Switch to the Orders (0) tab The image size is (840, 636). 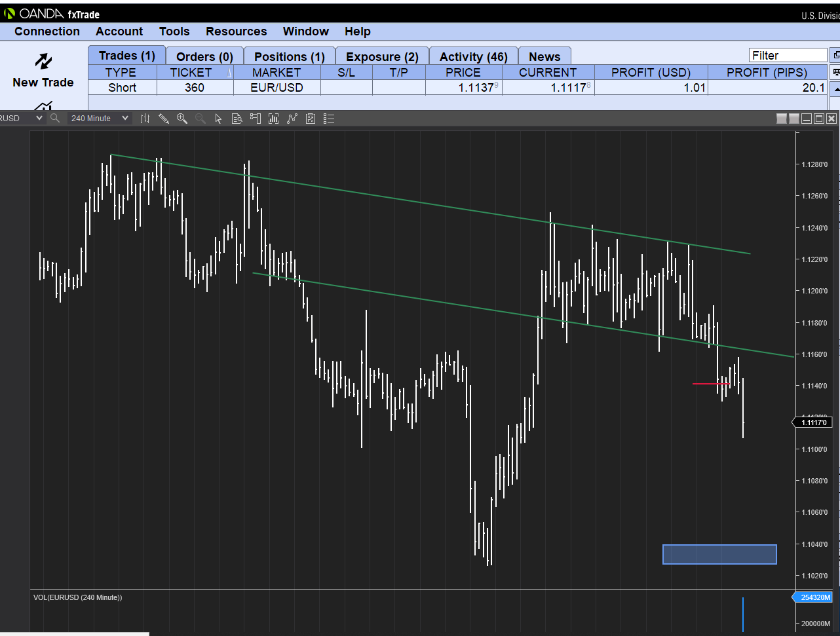pos(204,56)
